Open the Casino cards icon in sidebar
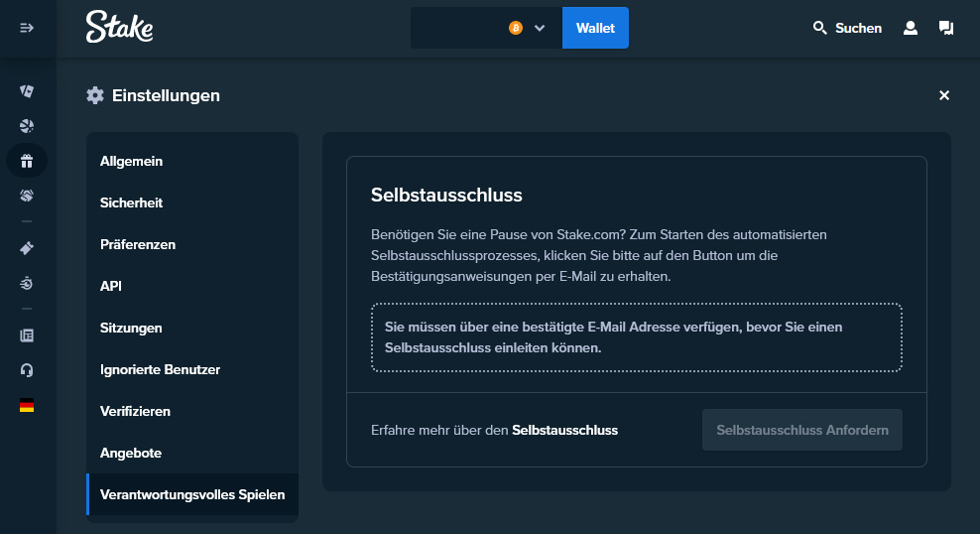 (x=26, y=91)
